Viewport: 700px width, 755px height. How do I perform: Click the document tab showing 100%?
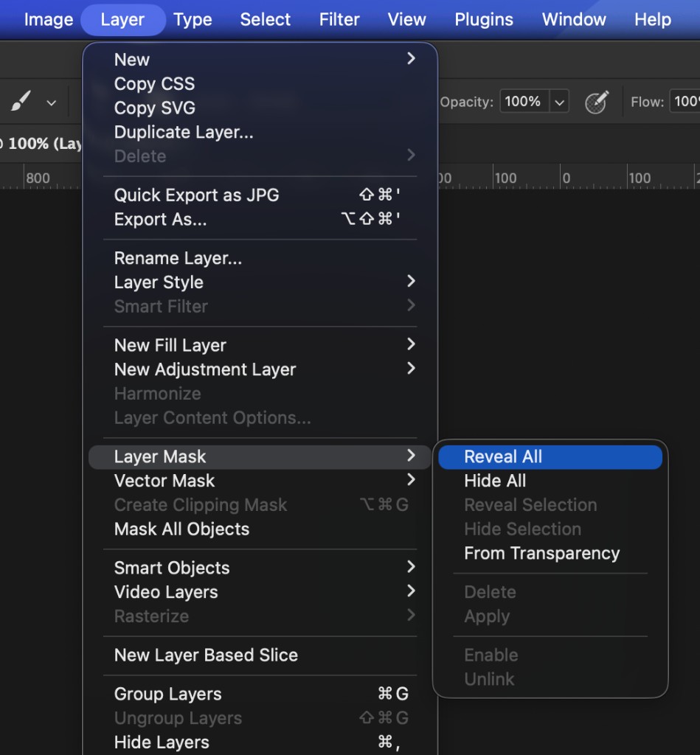coord(41,144)
